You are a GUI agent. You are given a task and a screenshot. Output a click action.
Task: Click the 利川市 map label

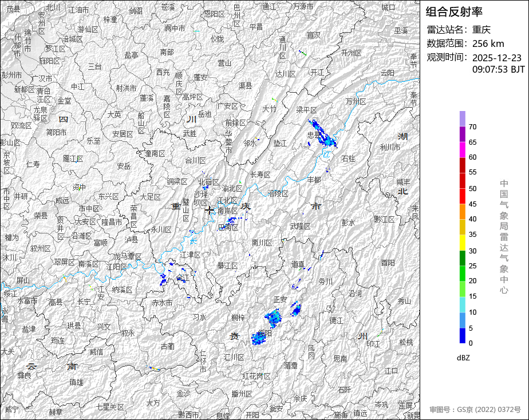390,147
